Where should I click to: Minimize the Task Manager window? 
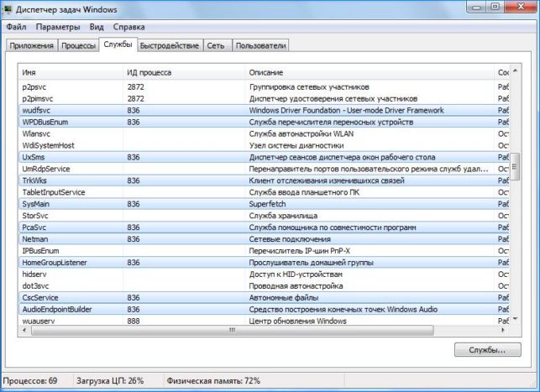(x=477, y=7)
